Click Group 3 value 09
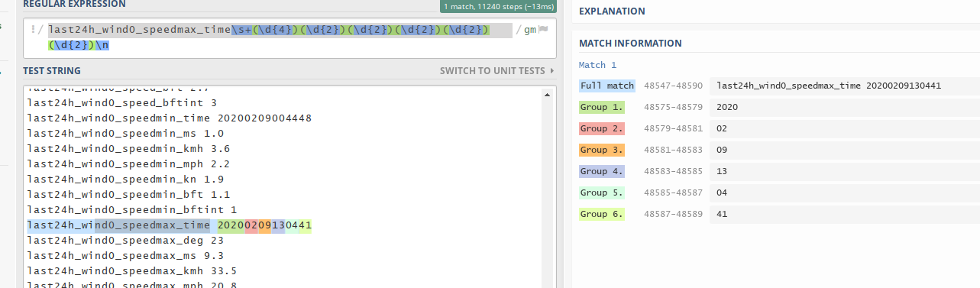 tap(722, 150)
